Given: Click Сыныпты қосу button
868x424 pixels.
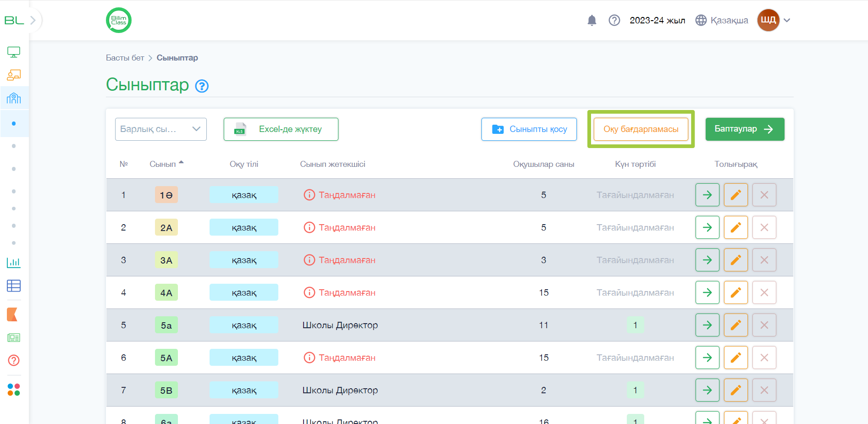Looking at the screenshot, I should click(529, 129).
